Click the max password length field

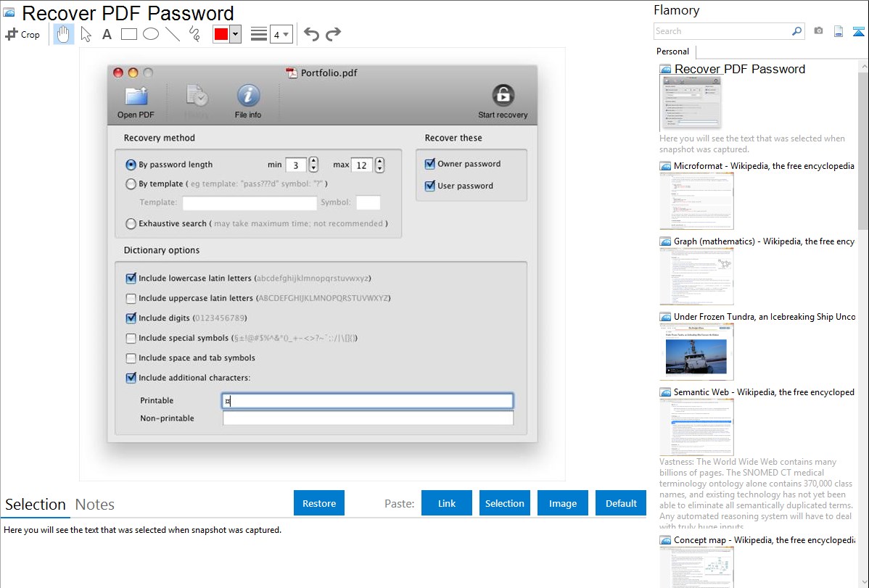tap(362, 165)
